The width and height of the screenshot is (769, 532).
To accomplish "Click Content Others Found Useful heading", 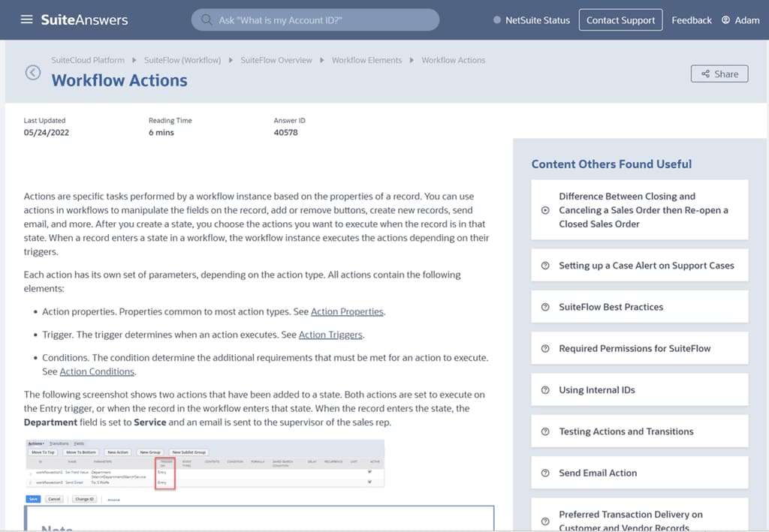I will [x=611, y=164].
